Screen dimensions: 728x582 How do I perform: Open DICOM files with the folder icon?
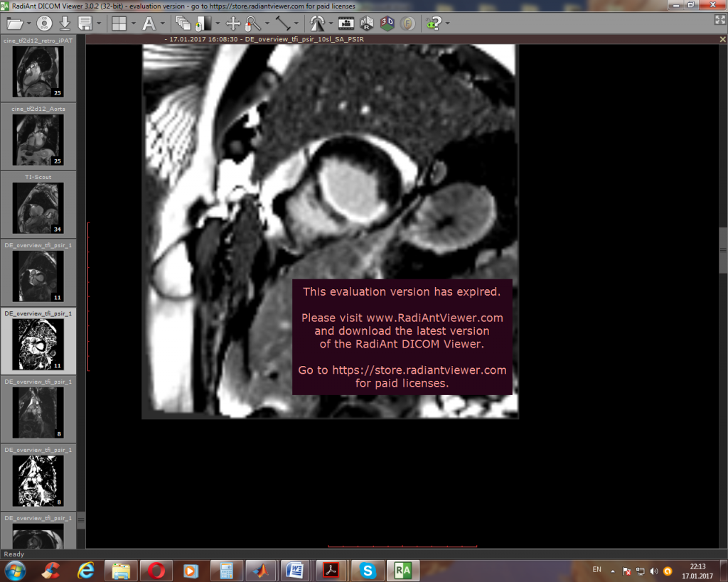(15, 23)
